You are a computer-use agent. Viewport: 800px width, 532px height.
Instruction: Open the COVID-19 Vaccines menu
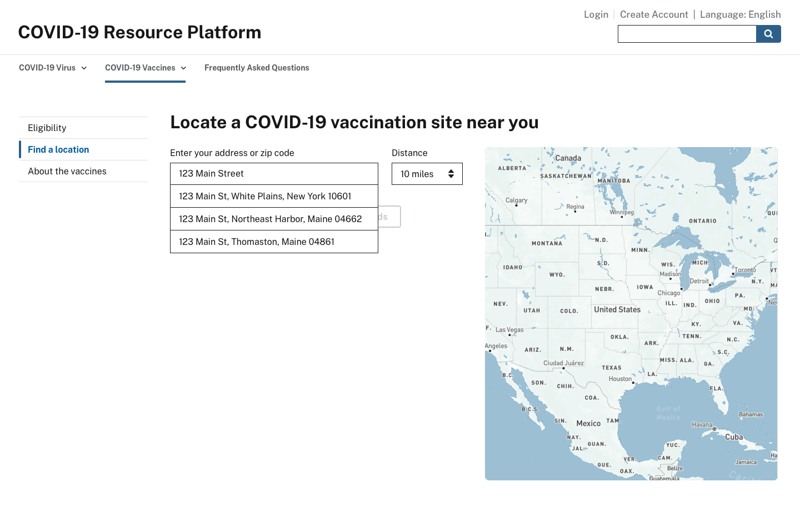click(x=146, y=68)
